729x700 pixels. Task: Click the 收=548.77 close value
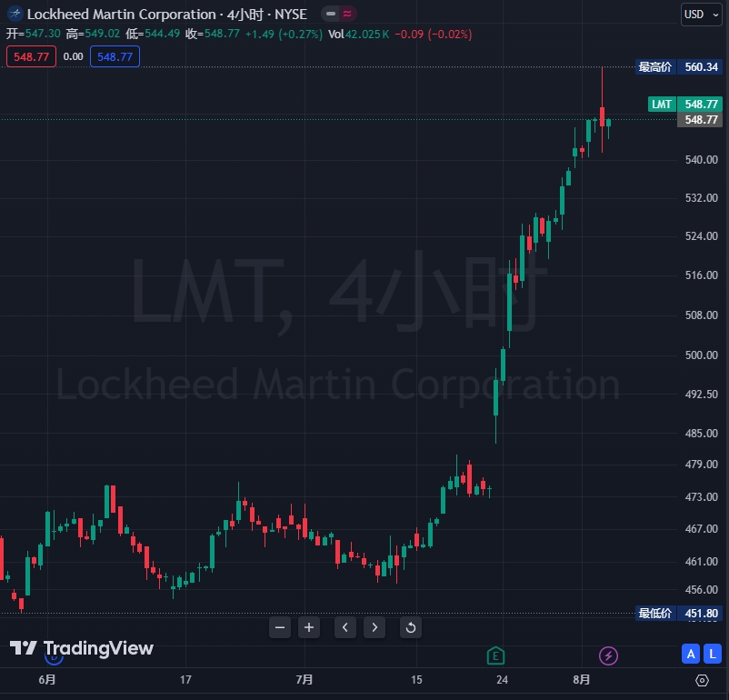pos(213,34)
